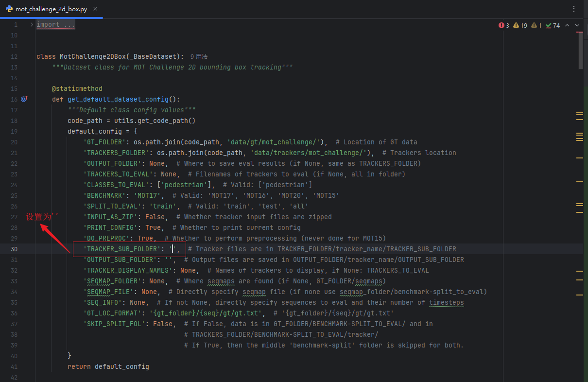Click the '9 用法' usages hint

click(199, 57)
